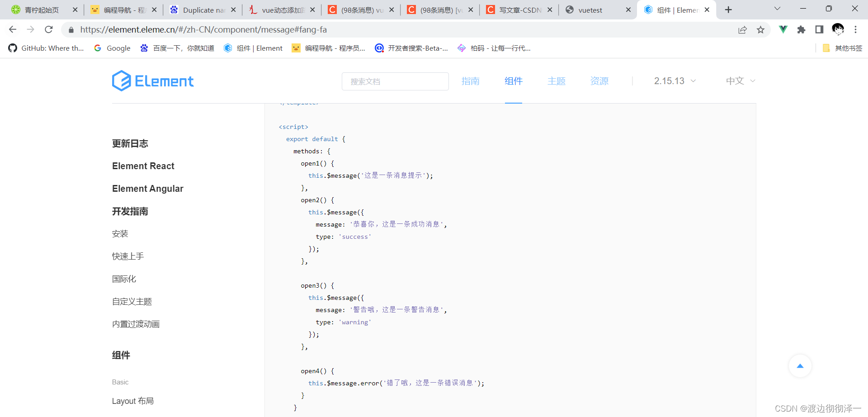The image size is (868, 417).
Task: Bookmark the page using the star icon
Action: [761, 29]
